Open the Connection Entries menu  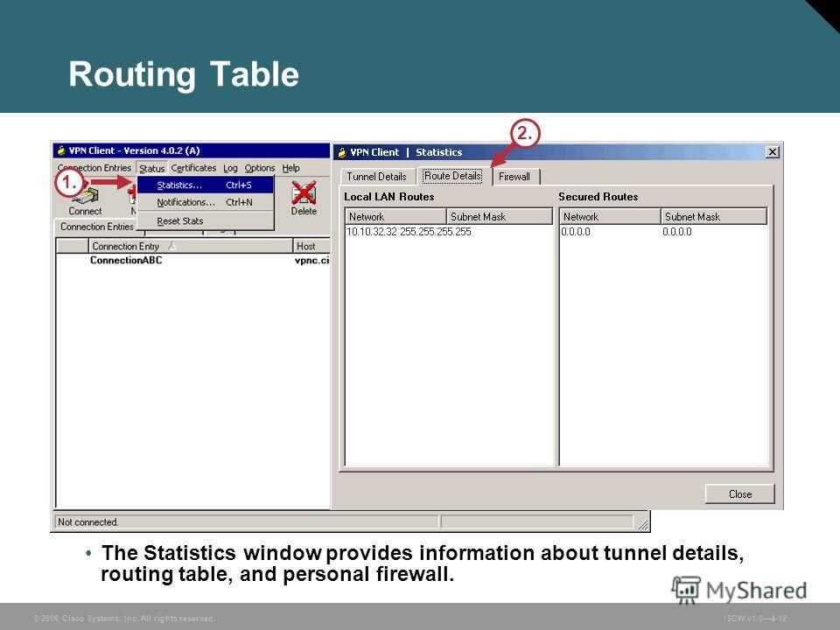point(94,168)
